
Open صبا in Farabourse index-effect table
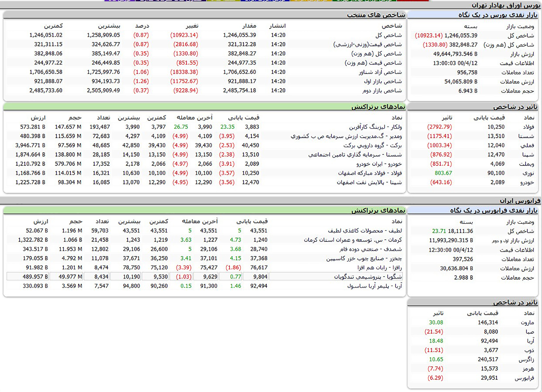click(x=530, y=332)
